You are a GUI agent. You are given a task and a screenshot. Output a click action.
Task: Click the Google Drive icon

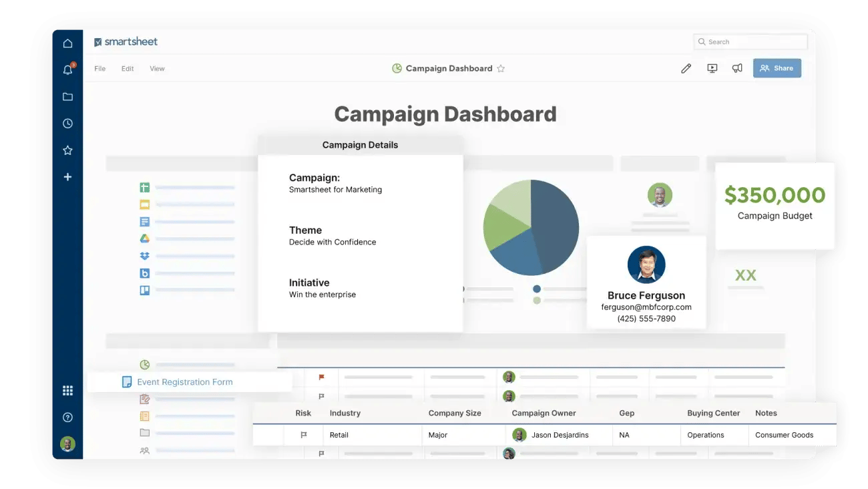point(144,238)
